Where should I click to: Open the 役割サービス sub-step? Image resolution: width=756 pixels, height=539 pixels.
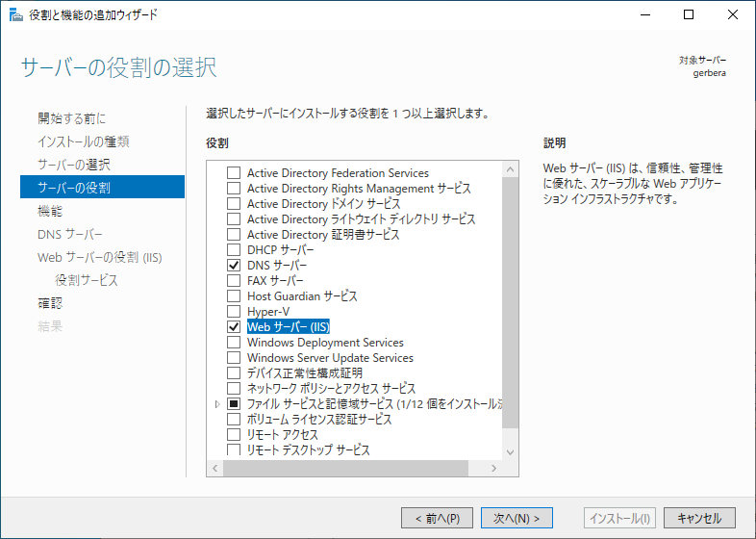tap(87, 280)
